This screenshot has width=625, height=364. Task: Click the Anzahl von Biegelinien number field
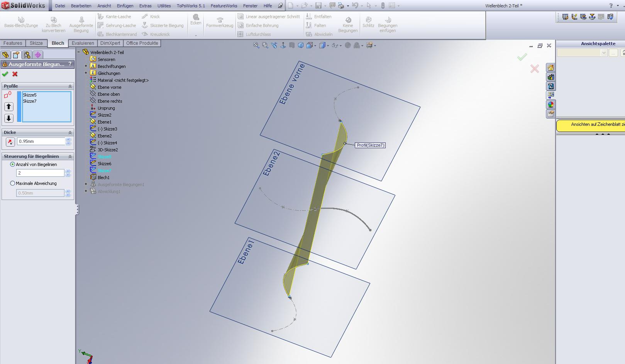(x=40, y=173)
